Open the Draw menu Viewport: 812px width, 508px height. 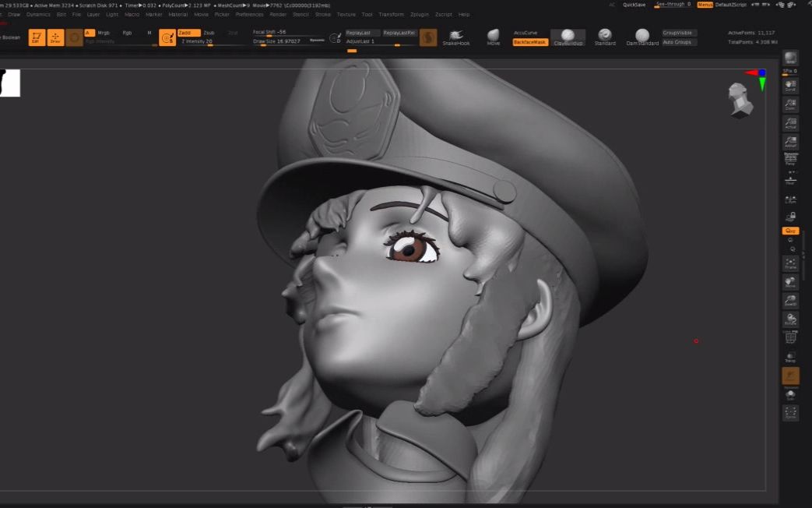[14, 15]
